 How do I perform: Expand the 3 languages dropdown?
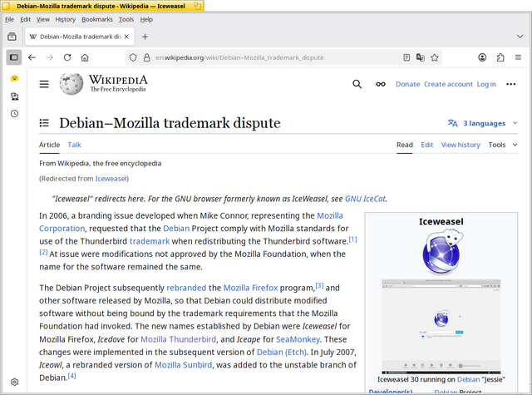(482, 123)
